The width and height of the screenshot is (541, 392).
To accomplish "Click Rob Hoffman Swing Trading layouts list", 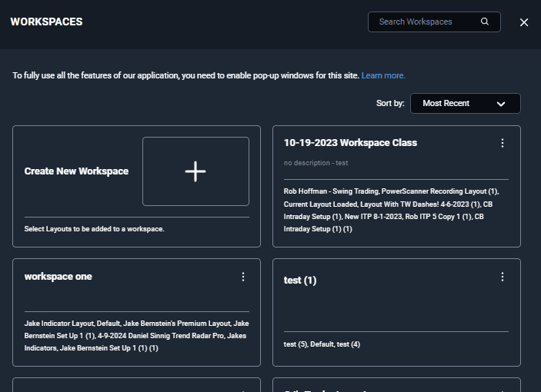I will [391, 210].
